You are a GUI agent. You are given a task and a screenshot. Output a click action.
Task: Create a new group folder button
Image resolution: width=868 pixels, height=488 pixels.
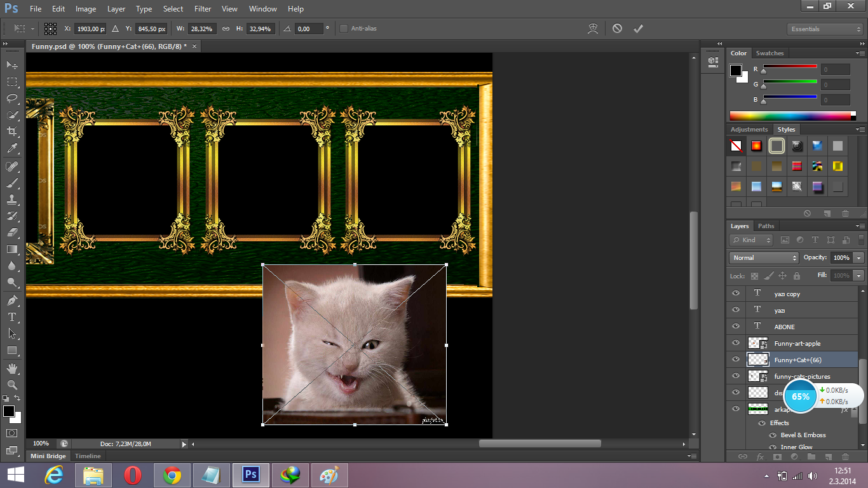click(x=811, y=456)
